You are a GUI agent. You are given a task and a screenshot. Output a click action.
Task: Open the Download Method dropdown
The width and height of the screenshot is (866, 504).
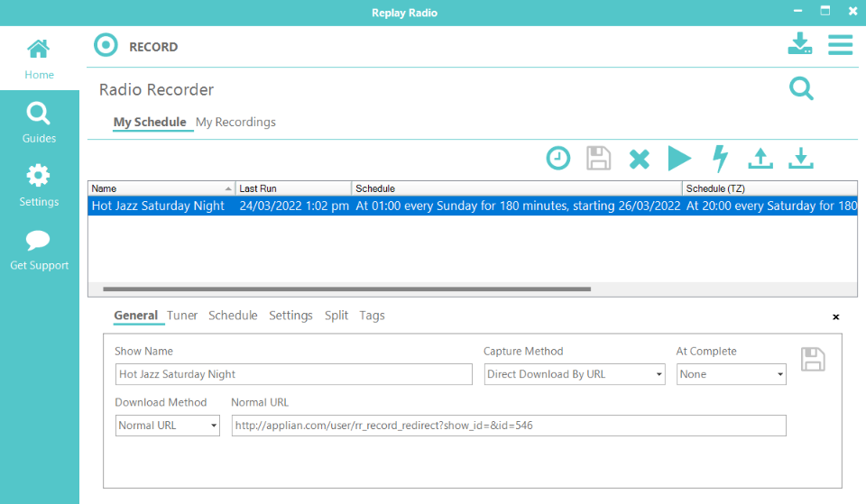tap(168, 426)
